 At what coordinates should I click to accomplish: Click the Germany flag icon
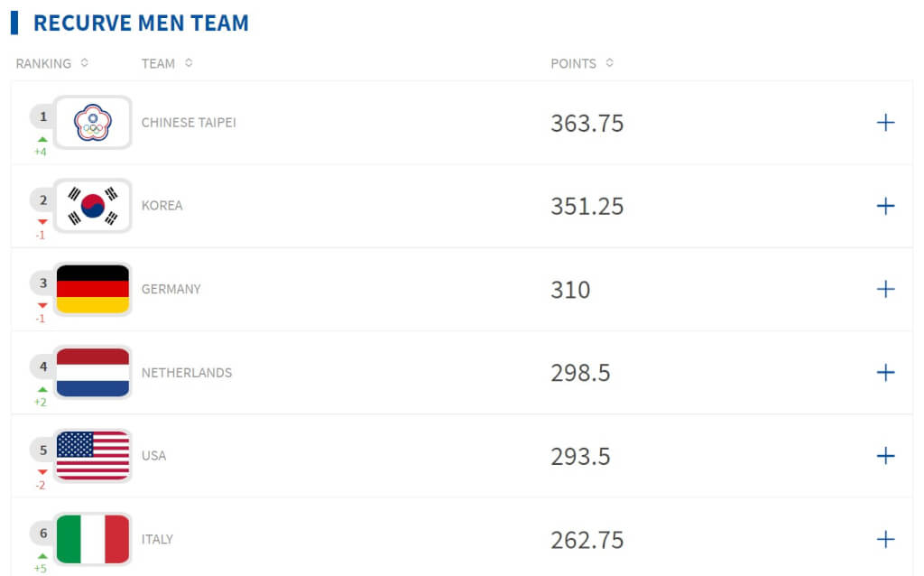[x=92, y=289]
